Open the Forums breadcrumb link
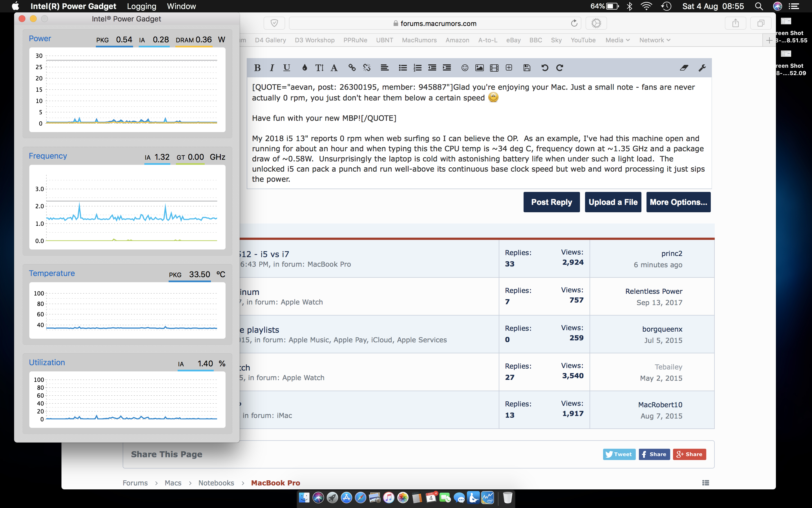This screenshot has height=508, width=812. click(x=135, y=483)
